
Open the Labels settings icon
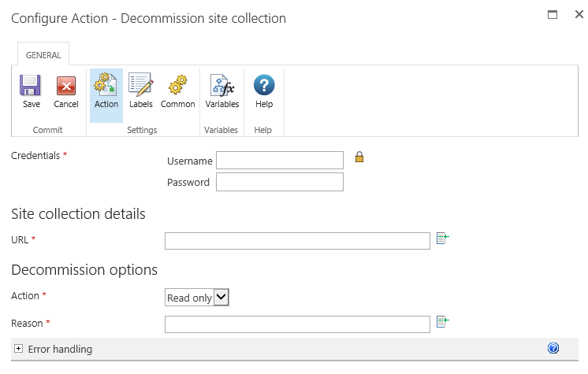click(141, 86)
